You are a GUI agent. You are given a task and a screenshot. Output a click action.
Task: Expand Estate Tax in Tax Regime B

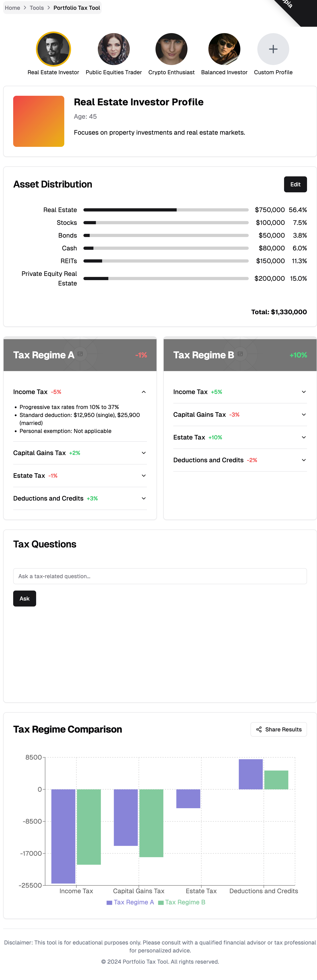(304, 437)
